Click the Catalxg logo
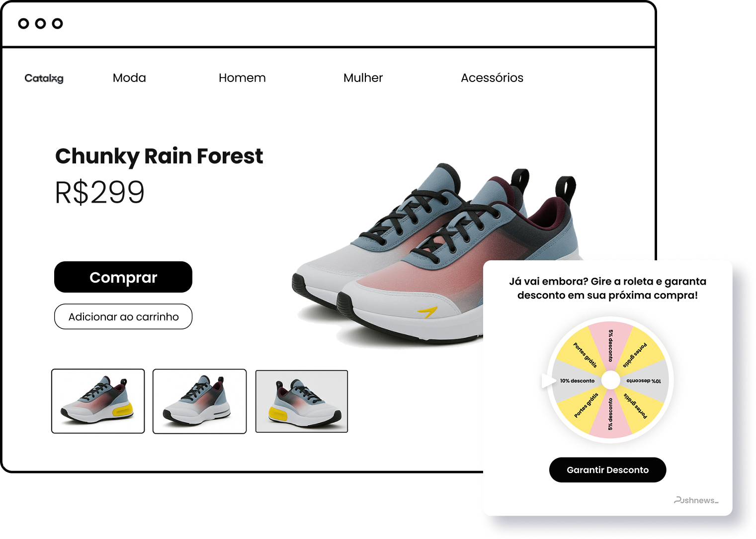Viewport: 756px width, 539px height. tap(44, 78)
